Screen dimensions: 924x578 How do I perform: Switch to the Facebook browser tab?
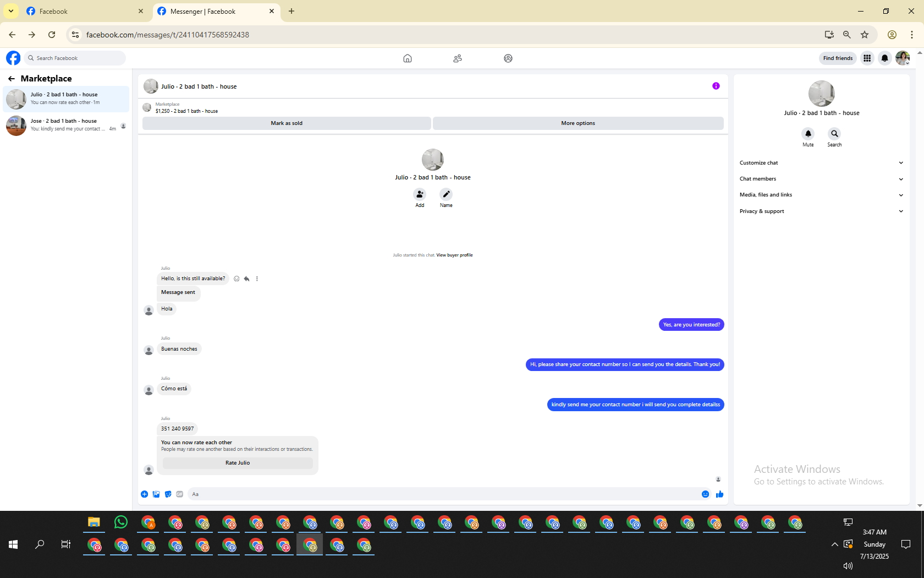85,11
